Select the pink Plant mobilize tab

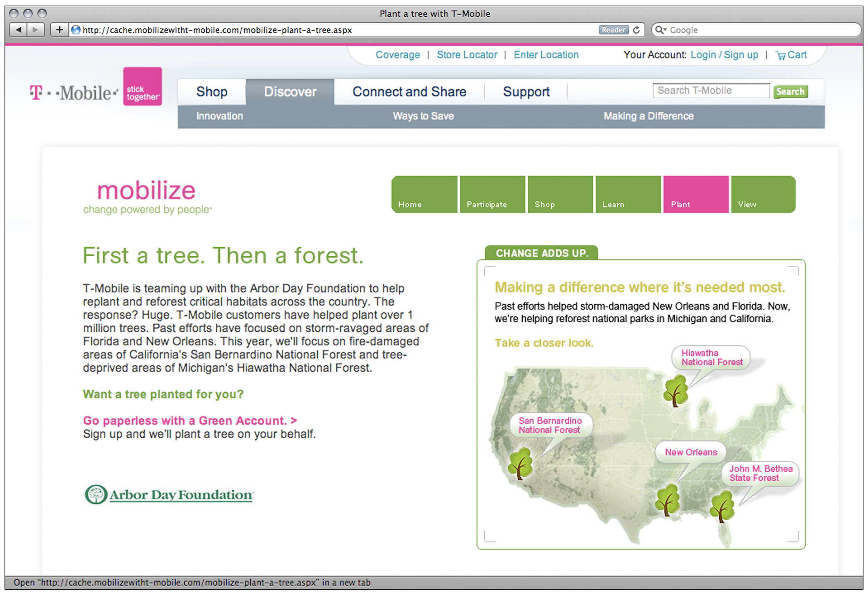click(x=695, y=194)
